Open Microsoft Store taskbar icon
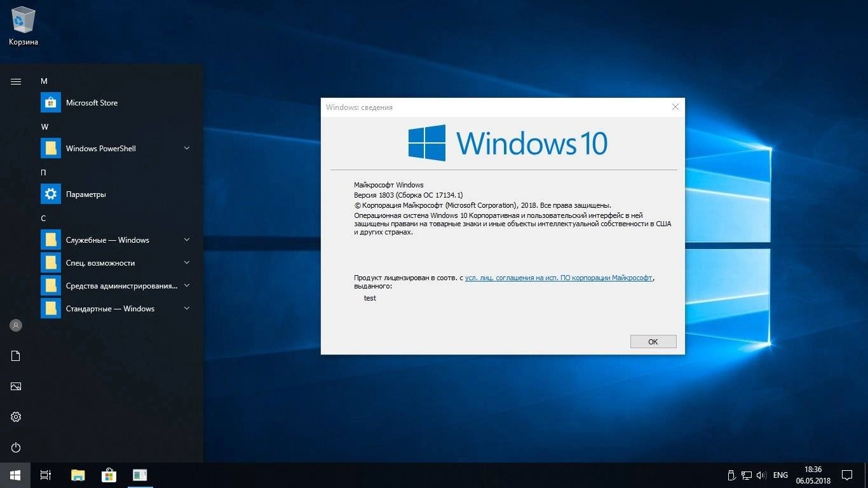The height and width of the screenshot is (488, 868). [109, 475]
